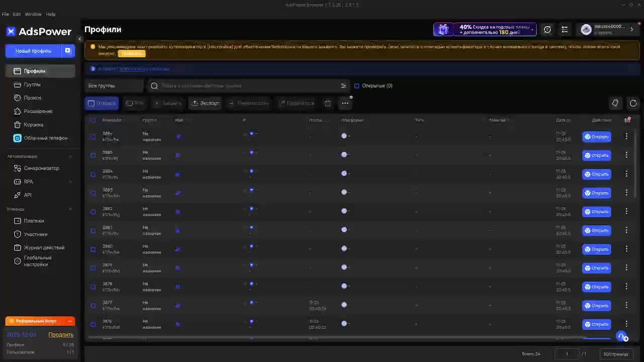Open the Help menu
This screenshot has height=362, width=644.
pyautogui.click(x=51, y=14)
